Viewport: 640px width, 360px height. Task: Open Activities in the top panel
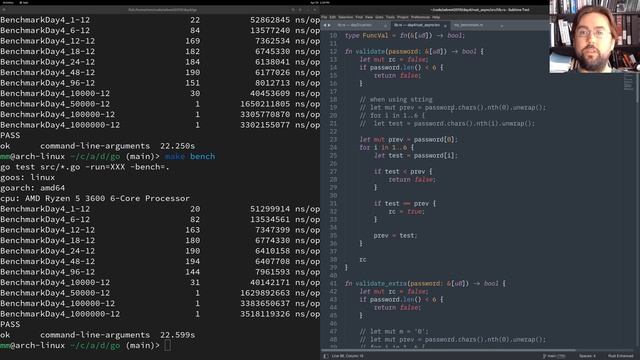tap(8, 2)
